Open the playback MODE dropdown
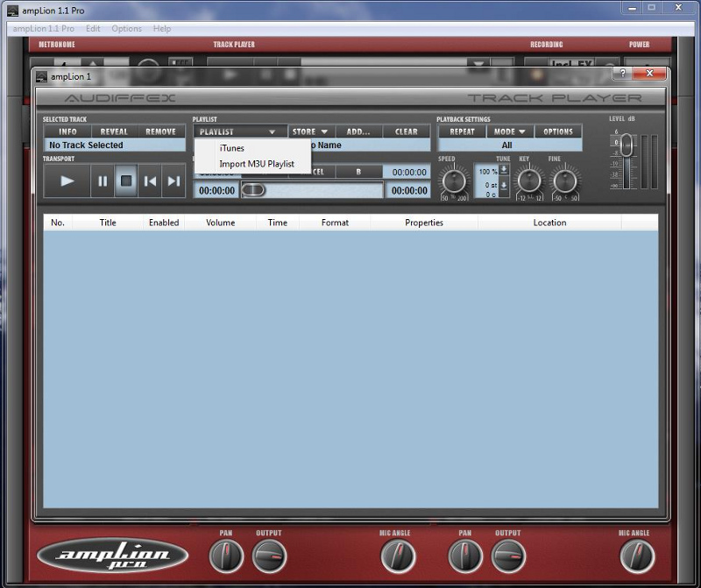Image resolution: width=701 pixels, height=588 pixels. pyautogui.click(x=509, y=131)
